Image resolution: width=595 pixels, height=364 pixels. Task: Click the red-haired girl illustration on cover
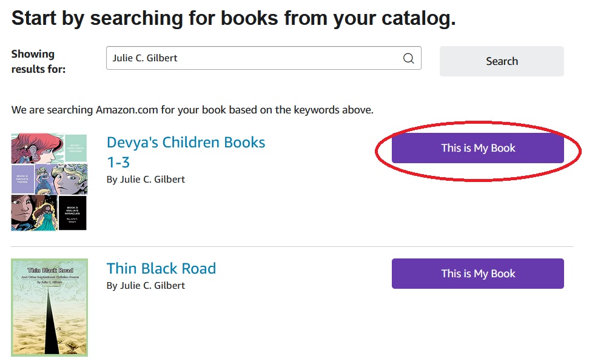(37, 148)
